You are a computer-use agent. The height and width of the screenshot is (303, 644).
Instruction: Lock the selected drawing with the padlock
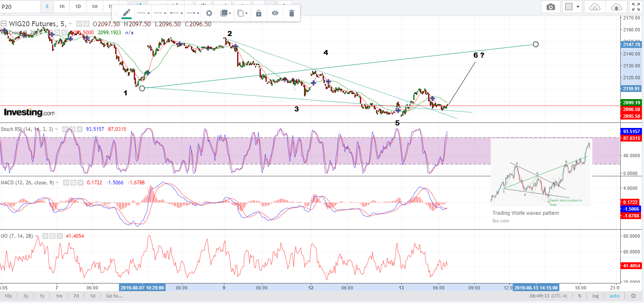[258, 13]
